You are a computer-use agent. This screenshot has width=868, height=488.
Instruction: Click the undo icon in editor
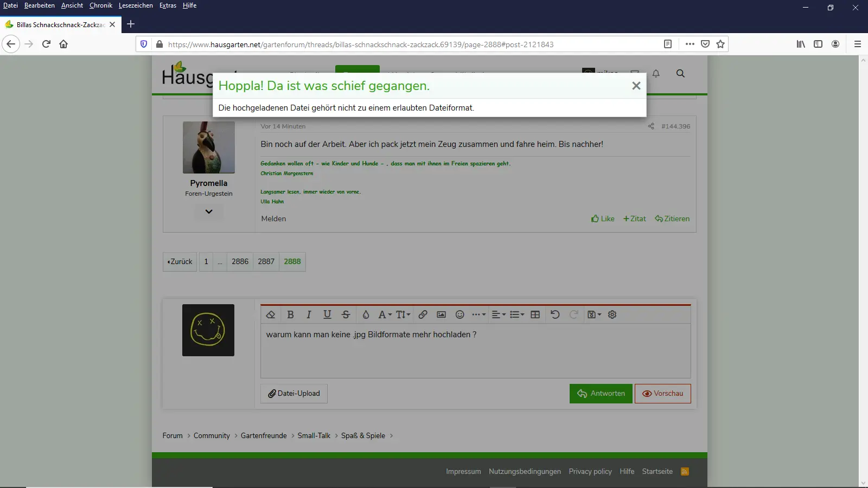555,314
